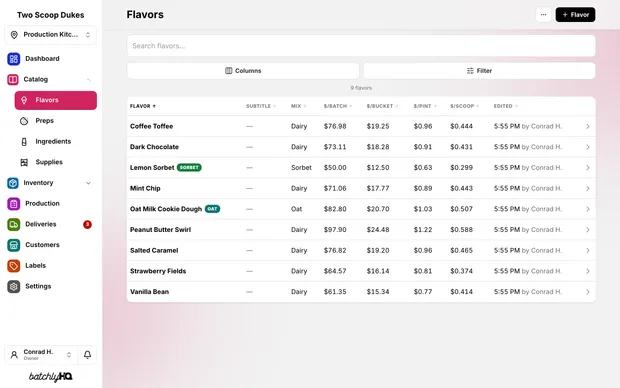Click the Production clipboard icon
This screenshot has width=620, height=388.
coord(14,204)
